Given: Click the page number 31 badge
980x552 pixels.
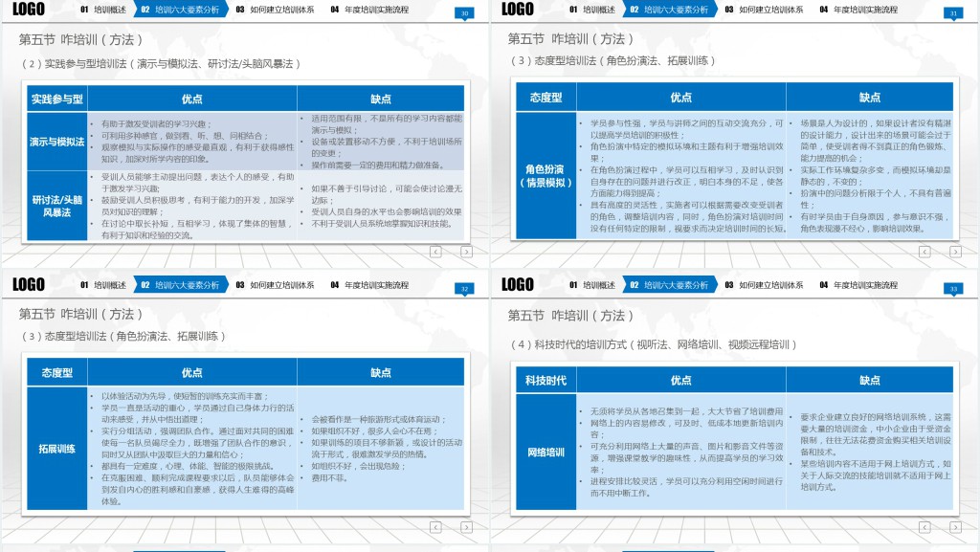Looking at the screenshot, I should pos(953,13).
